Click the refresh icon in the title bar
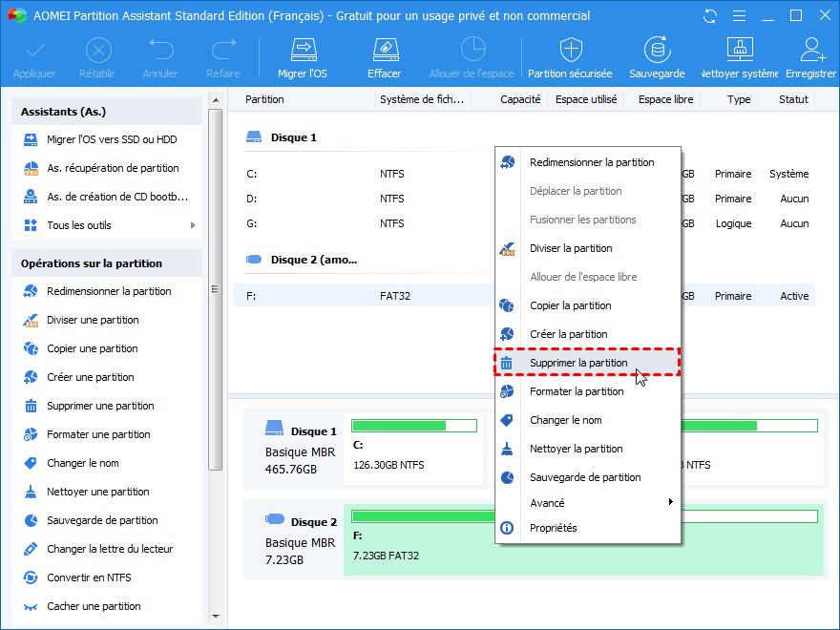 [x=709, y=16]
